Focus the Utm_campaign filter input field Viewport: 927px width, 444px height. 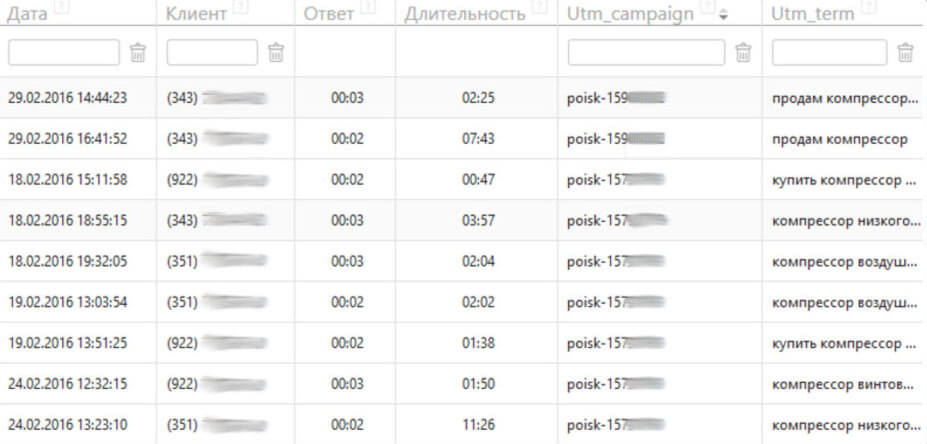[646, 53]
